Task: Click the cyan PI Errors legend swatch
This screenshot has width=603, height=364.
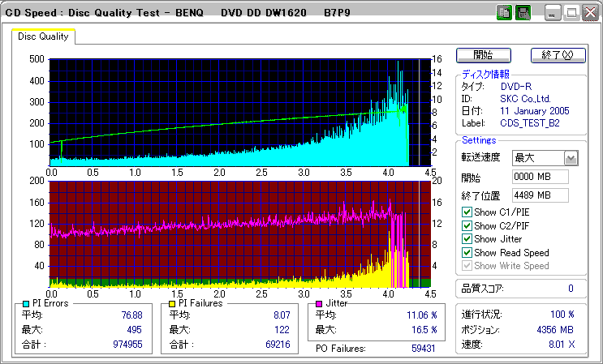Action: click(26, 304)
